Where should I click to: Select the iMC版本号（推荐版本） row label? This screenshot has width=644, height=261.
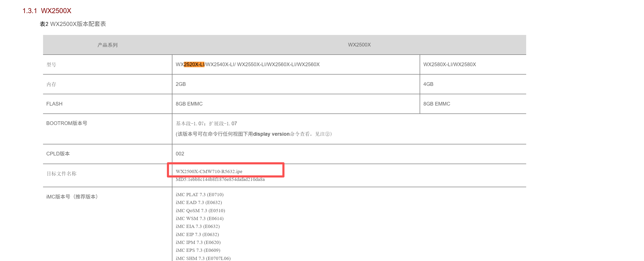(x=72, y=197)
